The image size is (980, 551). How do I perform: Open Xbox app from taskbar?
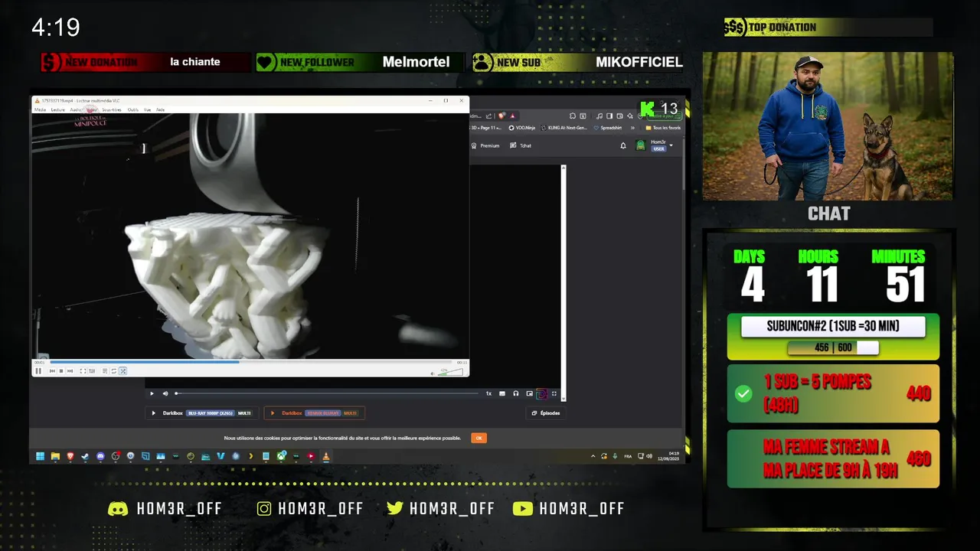pyautogui.click(x=281, y=456)
